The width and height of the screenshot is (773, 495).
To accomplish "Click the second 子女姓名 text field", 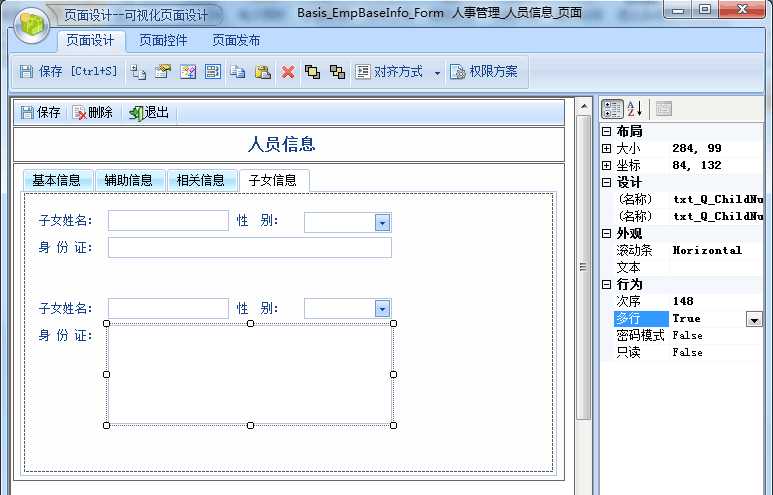I will [168, 308].
